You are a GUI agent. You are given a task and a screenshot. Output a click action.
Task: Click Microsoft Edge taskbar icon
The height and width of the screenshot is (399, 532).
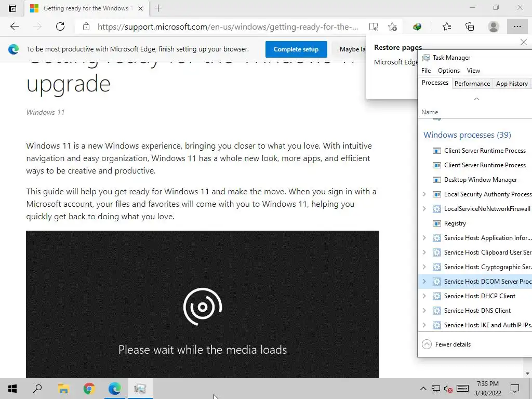click(x=114, y=389)
